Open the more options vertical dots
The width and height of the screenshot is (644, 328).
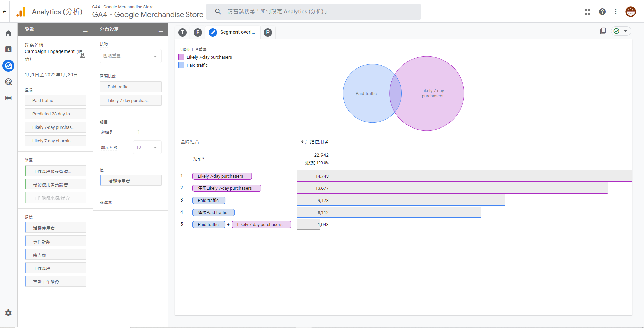615,12
